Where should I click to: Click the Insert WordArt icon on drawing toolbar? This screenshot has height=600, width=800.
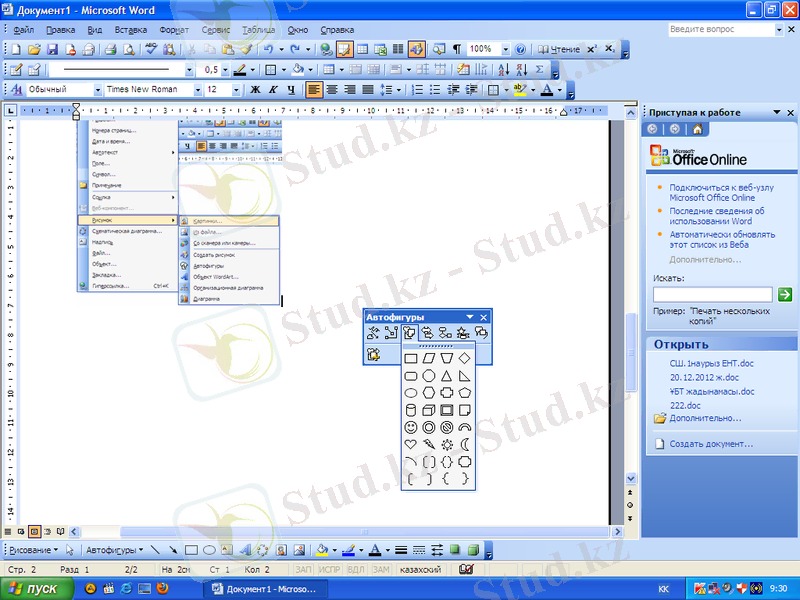click(x=246, y=550)
